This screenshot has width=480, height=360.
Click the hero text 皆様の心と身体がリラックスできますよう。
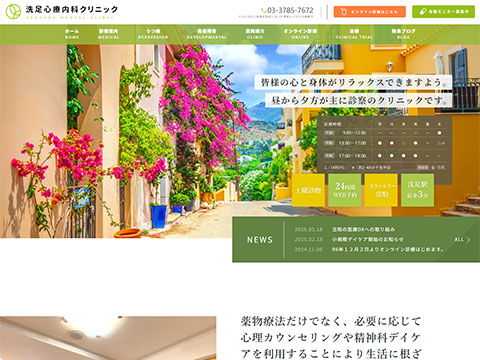pyautogui.click(x=354, y=82)
